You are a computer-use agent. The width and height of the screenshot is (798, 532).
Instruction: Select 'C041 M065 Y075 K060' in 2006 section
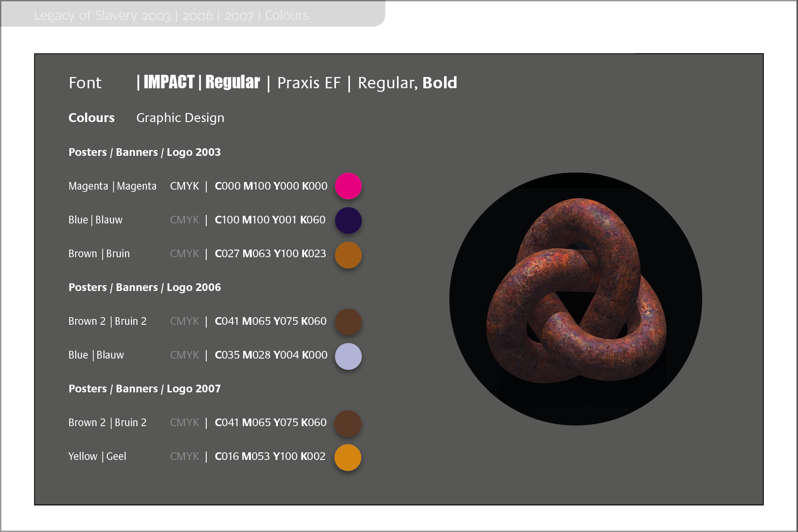[x=271, y=321]
